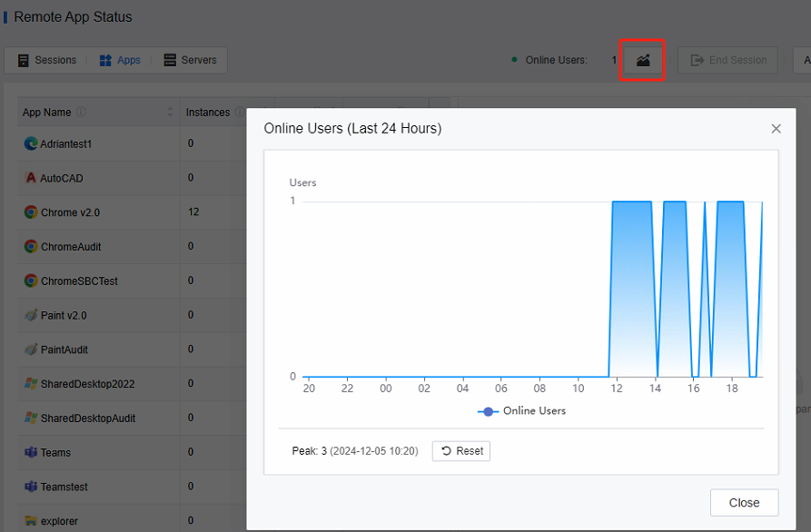Click the Adriantest1 Edge app icon
811x532 pixels.
31,143
